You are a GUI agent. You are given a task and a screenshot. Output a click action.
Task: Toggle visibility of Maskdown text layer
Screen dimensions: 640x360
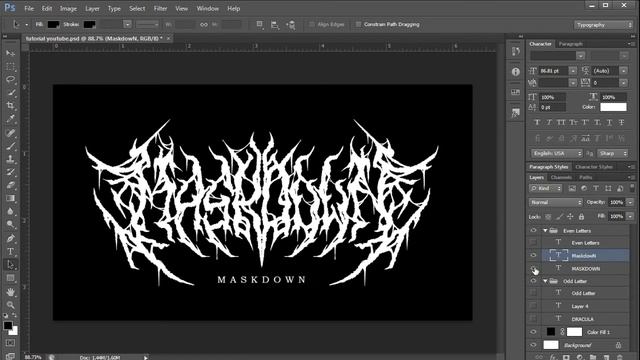tap(533, 256)
